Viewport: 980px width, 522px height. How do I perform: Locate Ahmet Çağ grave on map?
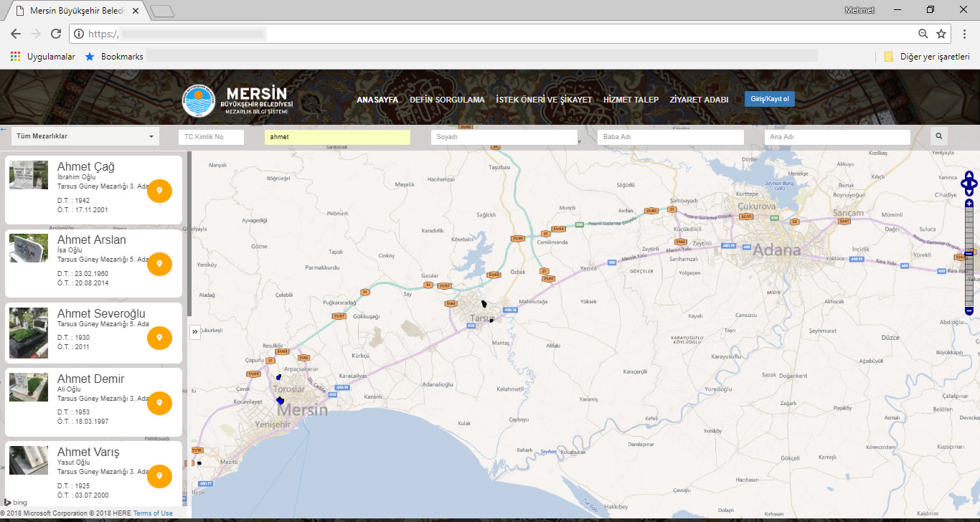(159, 191)
